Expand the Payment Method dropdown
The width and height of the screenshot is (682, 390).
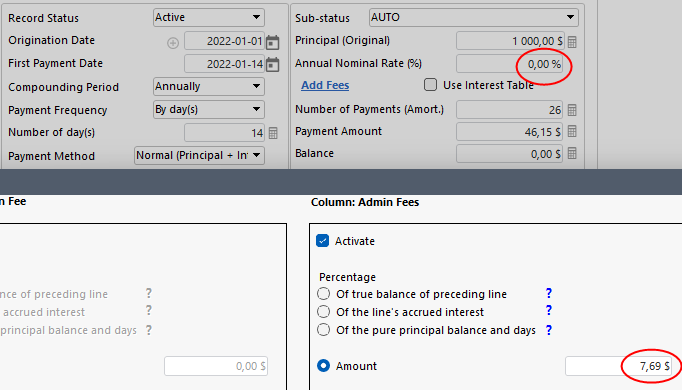pos(199,155)
